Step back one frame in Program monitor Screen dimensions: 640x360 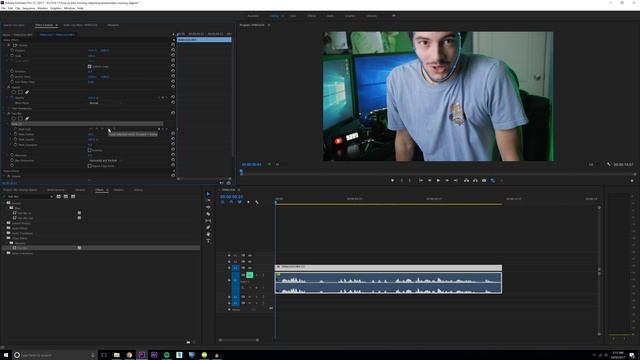(x=429, y=180)
